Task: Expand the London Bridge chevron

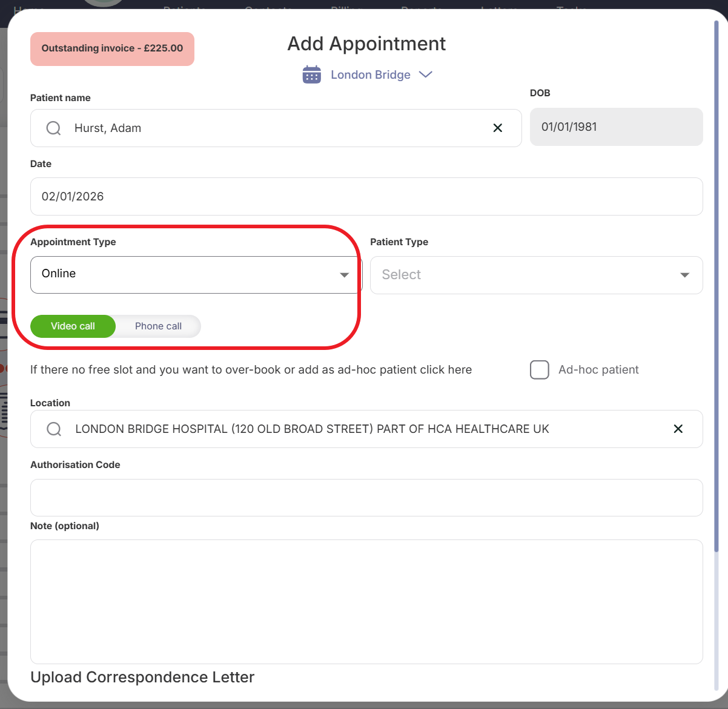Action: coord(426,74)
